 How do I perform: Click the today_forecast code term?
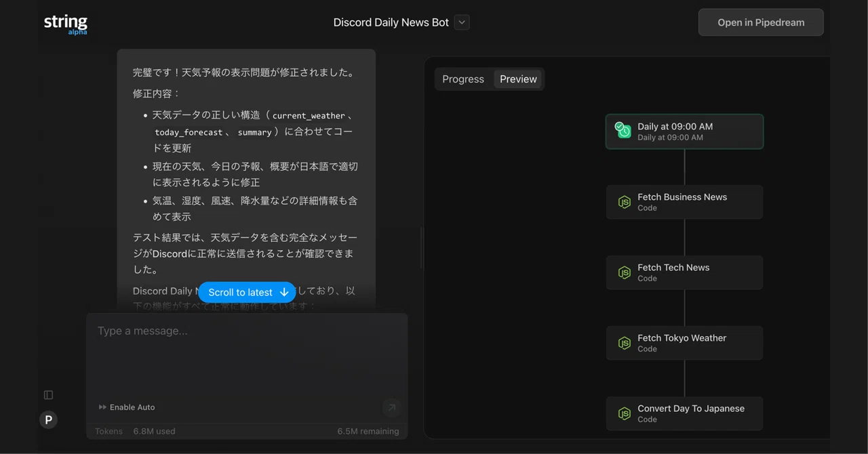(189, 133)
